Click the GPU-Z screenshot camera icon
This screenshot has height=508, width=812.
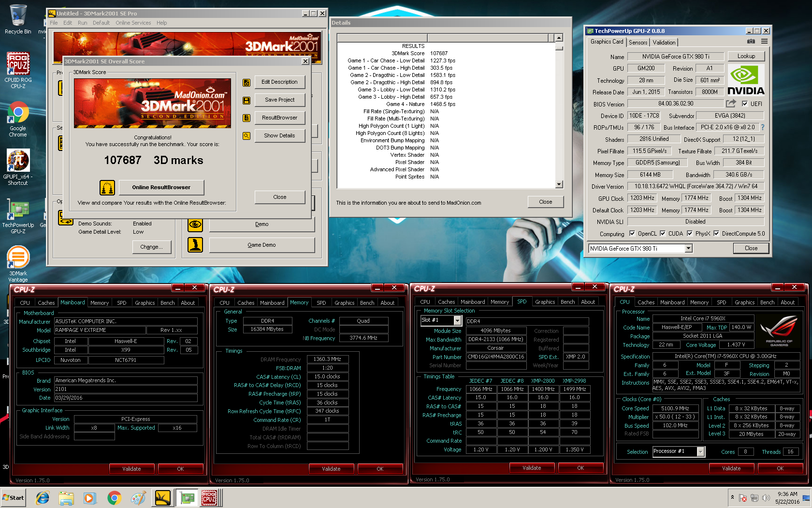pos(751,42)
